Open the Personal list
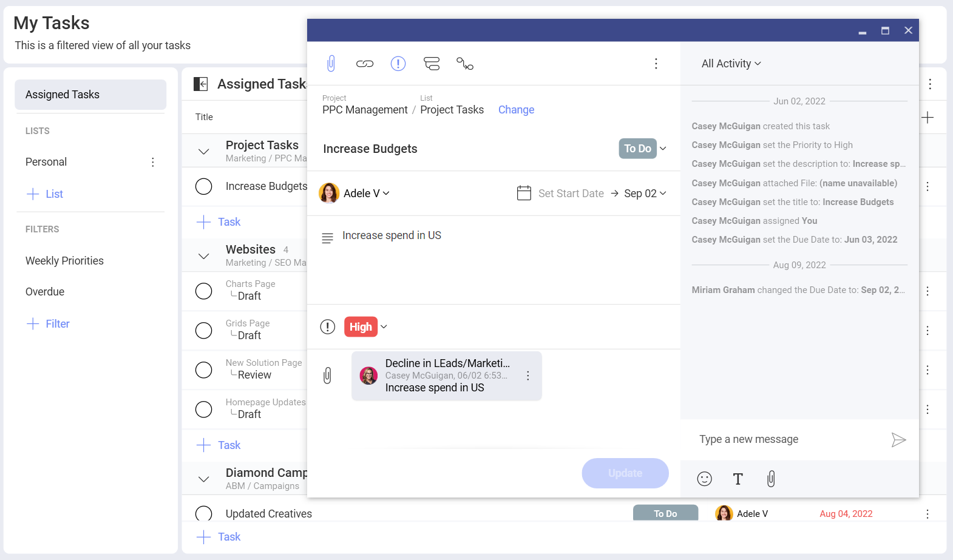Screen dimensions: 953x560 click(x=46, y=162)
